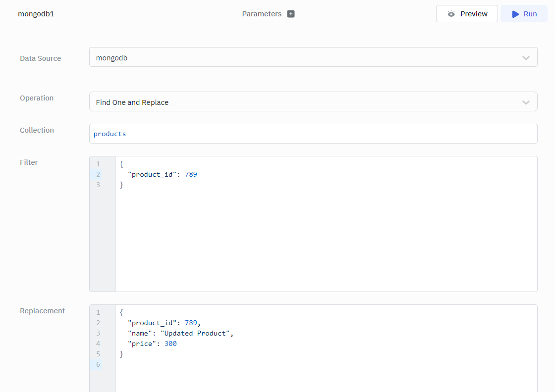The height and width of the screenshot is (392, 555).
Task: Click empty area inside the Filter editor
Action: [322, 238]
